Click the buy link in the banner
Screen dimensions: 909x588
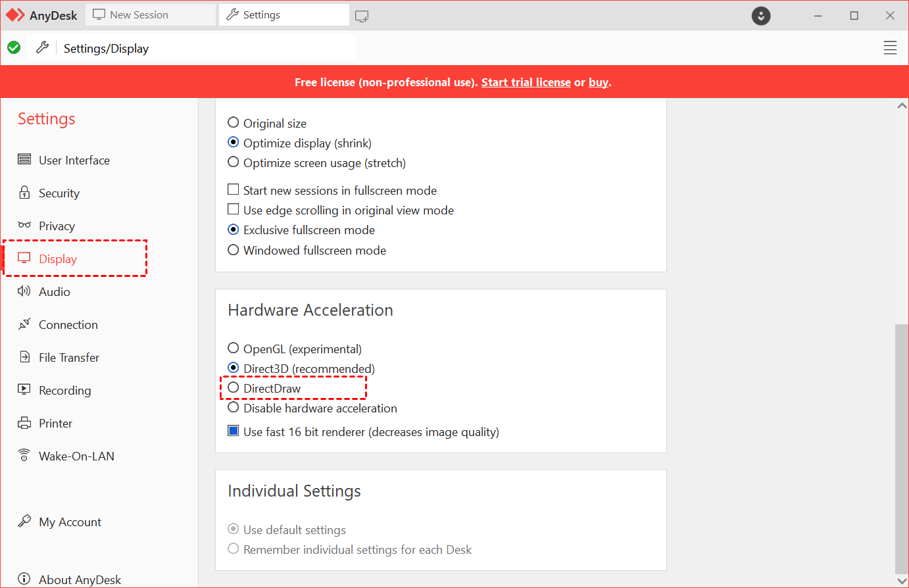click(x=599, y=82)
